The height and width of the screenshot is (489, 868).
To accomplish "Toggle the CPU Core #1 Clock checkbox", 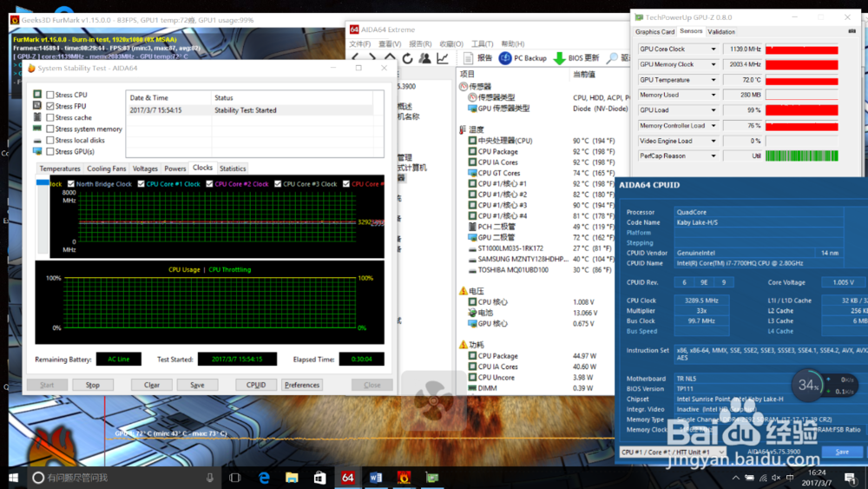I will pyautogui.click(x=141, y=184).
